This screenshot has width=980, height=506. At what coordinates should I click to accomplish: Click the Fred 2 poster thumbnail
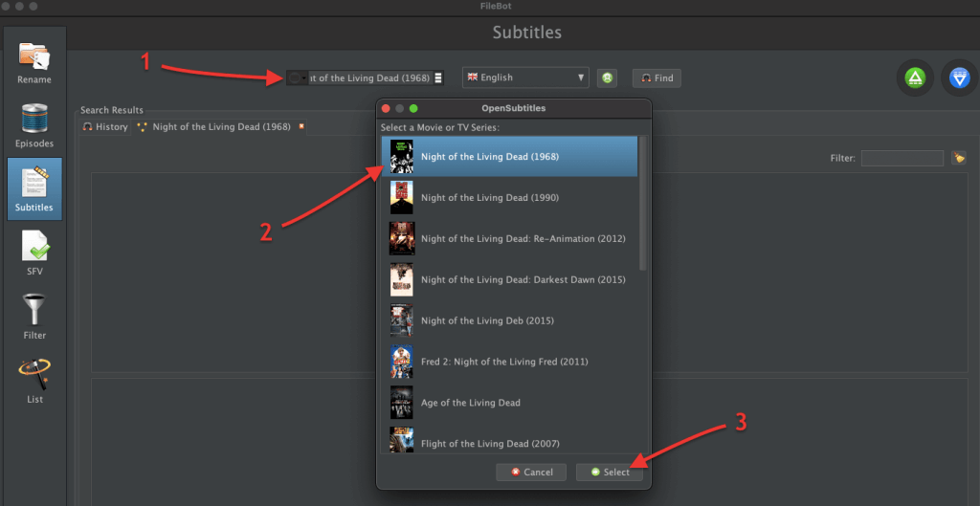[x=401, y=362]
